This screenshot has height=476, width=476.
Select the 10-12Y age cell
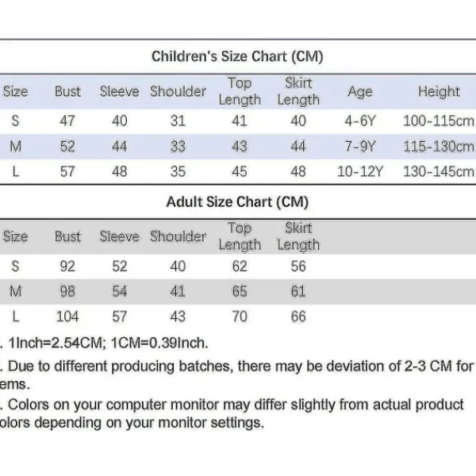point(359,172)
